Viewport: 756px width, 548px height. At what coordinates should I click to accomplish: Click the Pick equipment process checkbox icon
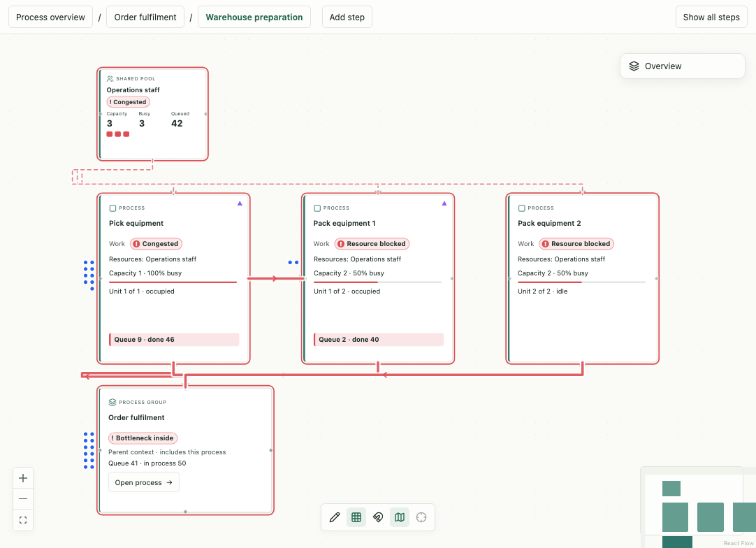tap(112, 208)
